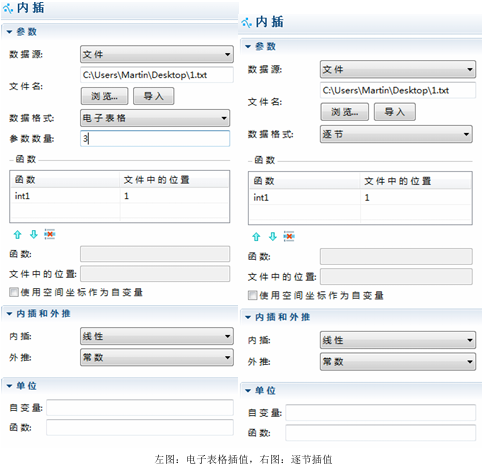
Task: Click the 内插 title icon in left panel
Action: coord(8,9)
